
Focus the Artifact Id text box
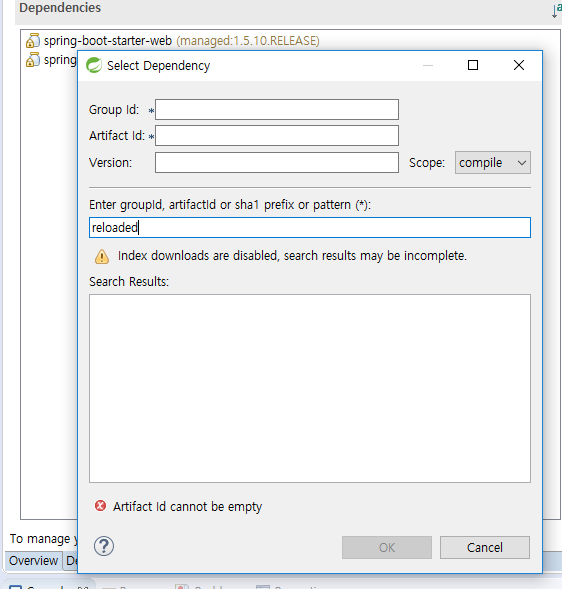tap(277, 136)
